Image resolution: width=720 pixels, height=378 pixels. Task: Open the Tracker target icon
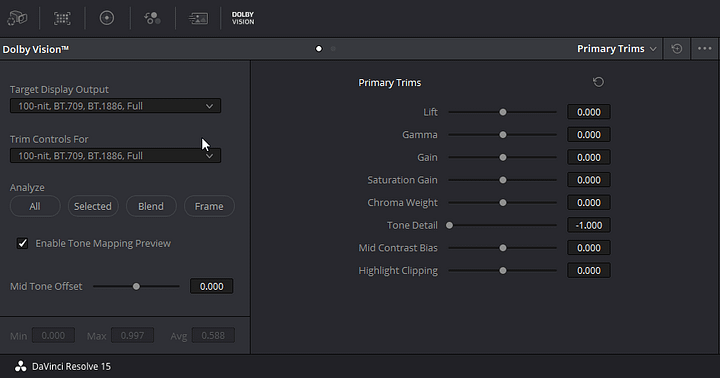(107, 18)
